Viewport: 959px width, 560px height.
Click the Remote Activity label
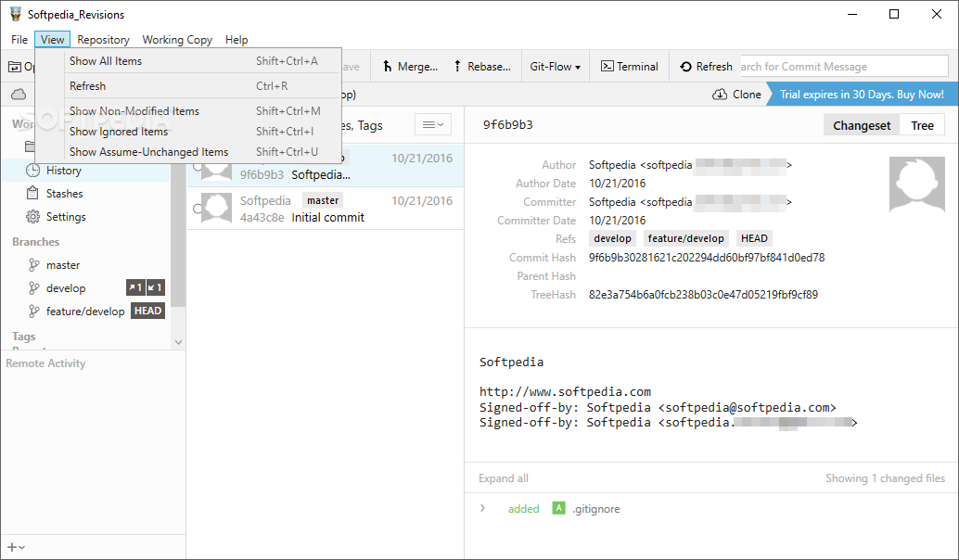(45, 363)
